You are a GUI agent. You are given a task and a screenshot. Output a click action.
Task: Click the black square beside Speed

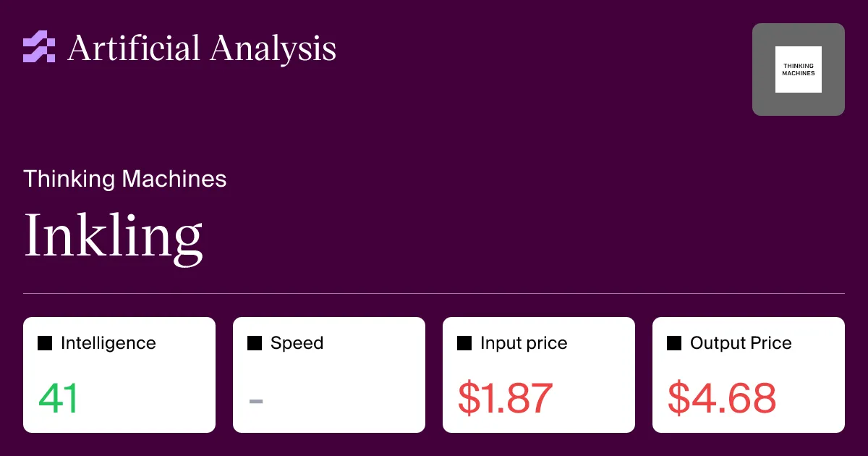pos(255,343)
